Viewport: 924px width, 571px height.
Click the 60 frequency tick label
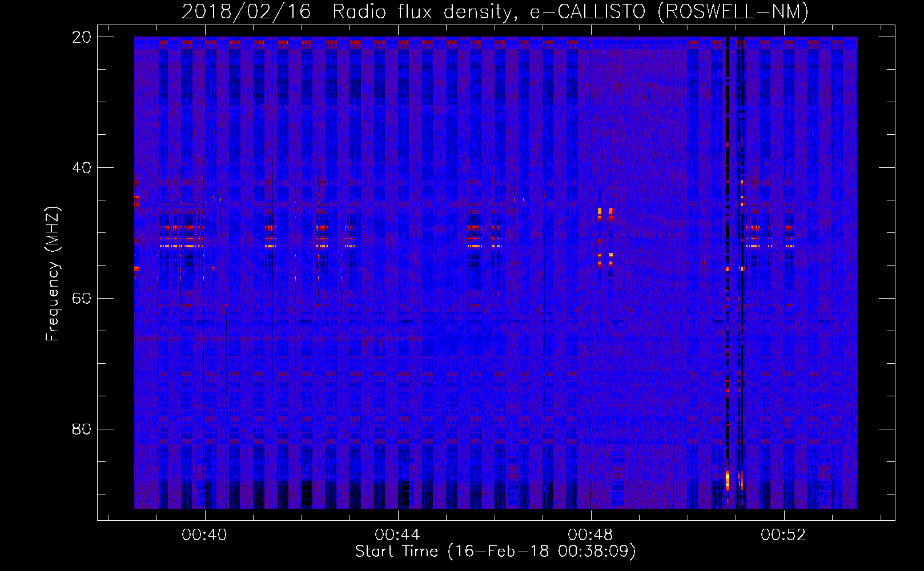coord(82,299)
